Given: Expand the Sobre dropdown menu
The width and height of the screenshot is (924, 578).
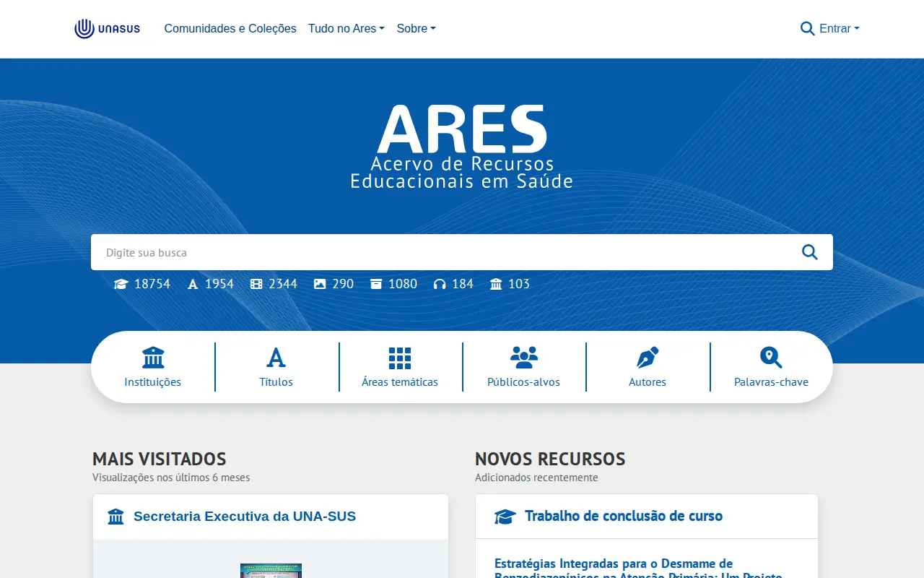Looking at the screenshot, I should pyautogui.click(x=417, y=29).
